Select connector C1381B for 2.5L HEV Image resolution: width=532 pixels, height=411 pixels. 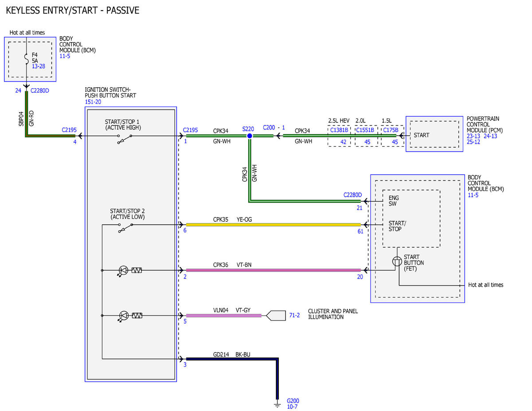[x=339, y=130]
